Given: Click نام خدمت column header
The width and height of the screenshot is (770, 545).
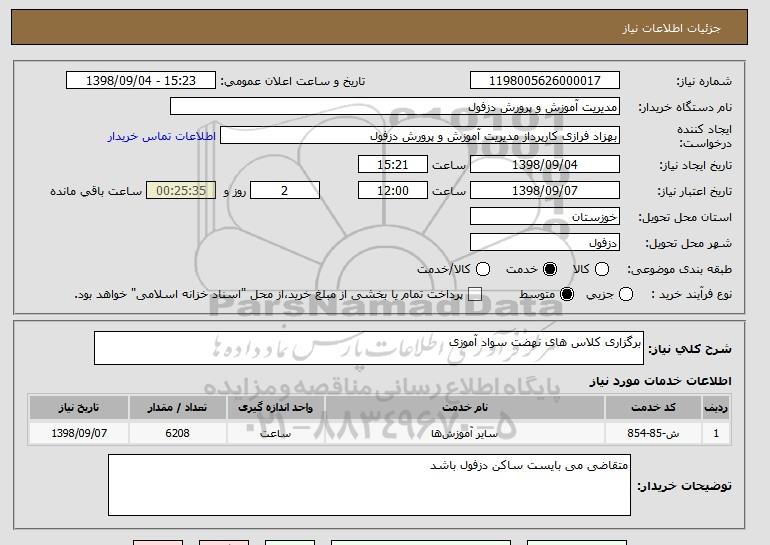Looking at the screenshot, I should click(x=465, y=408).
